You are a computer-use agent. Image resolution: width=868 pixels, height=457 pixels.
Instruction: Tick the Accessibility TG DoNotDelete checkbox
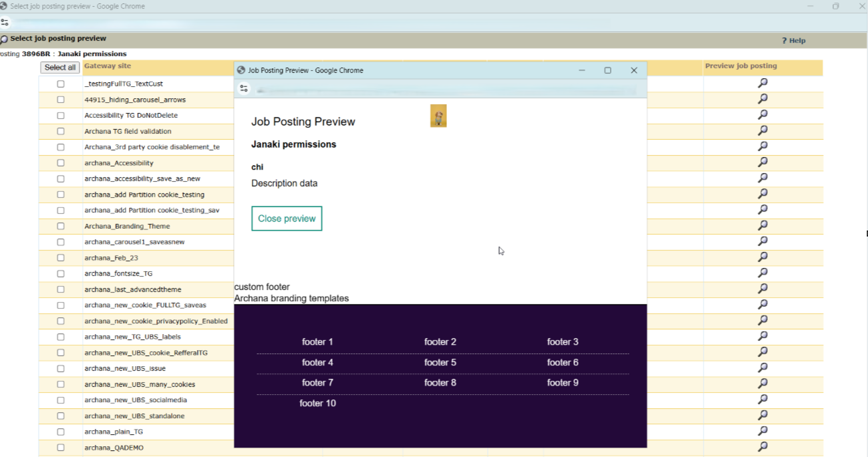(x=61, y=116)
